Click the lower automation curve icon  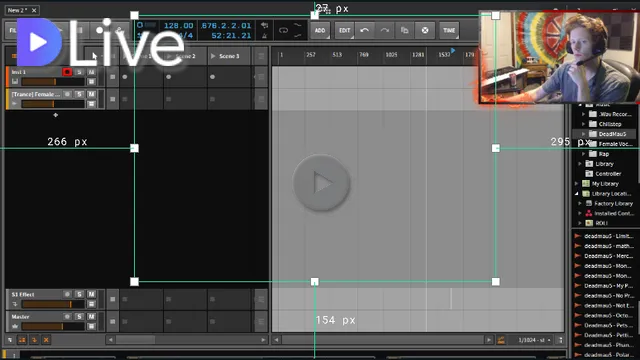(x=298, y=36)
